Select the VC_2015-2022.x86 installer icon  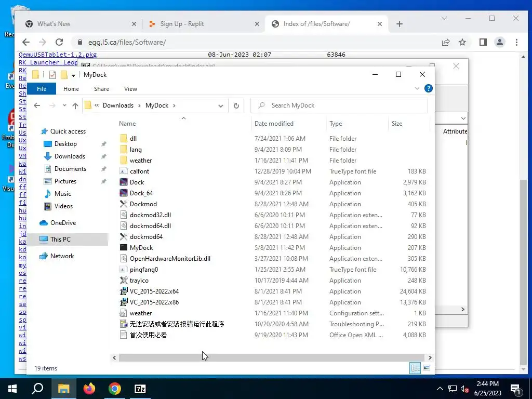[124, 302]
